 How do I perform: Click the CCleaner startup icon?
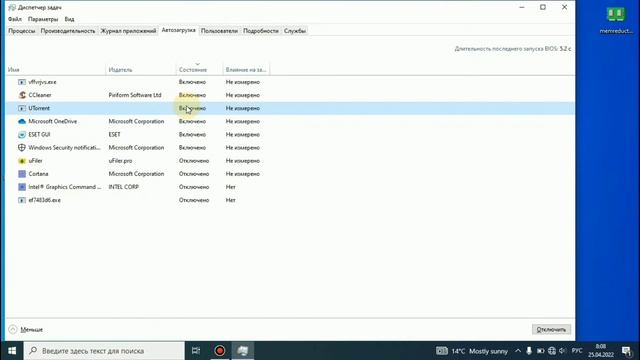[22, 95]
